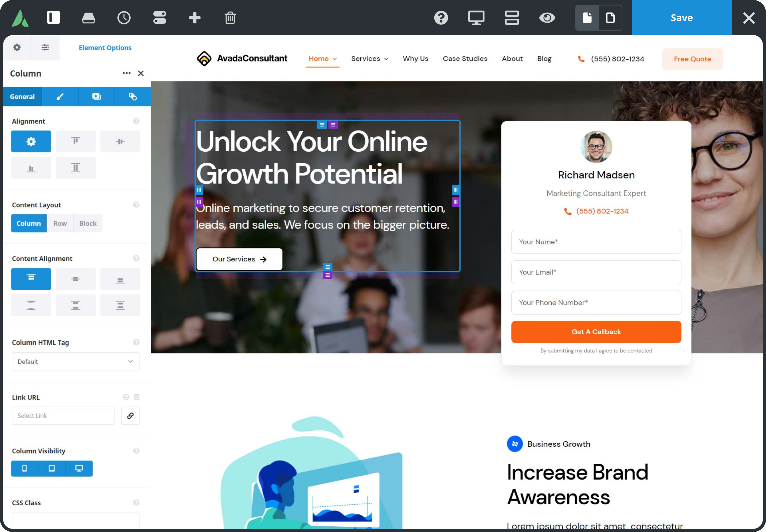Click the General tab in Element Options
The image size is (766, 532).
(x=22, y=97)
